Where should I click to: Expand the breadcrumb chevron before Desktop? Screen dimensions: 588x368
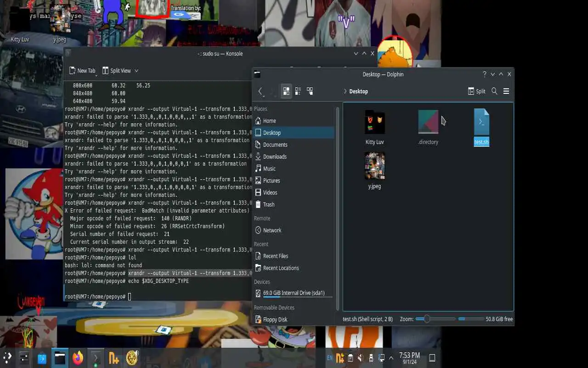pyautogui.click(x=345, y=92)
